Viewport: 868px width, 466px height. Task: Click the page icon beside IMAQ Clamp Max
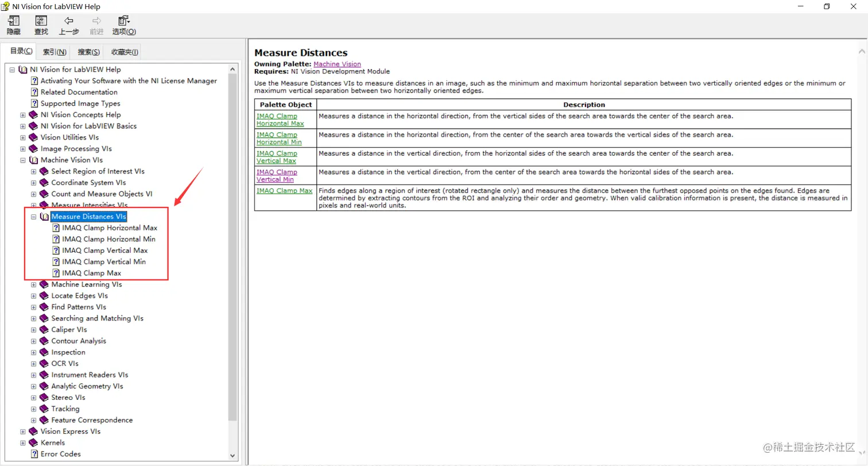tap(56, 273)
